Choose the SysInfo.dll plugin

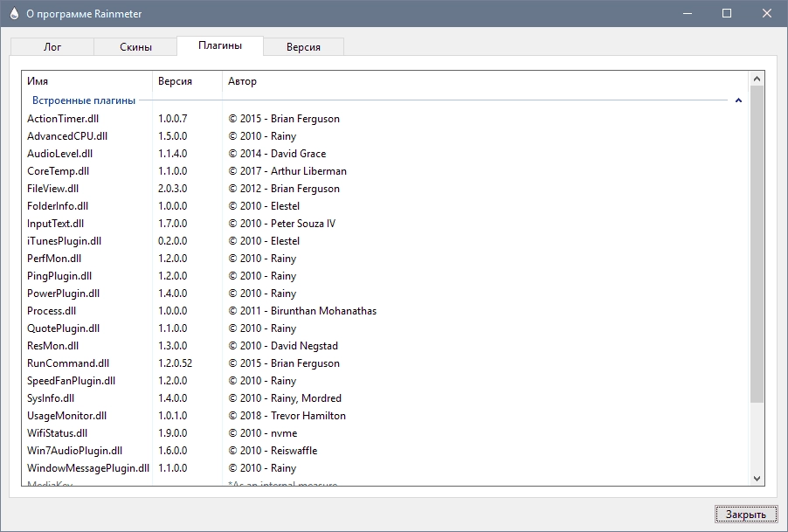pyautogui.click(x=51, y=398)
